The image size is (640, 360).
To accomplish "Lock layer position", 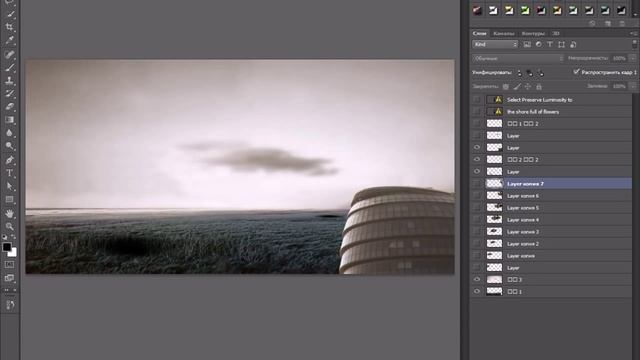I will pos(528,87).
